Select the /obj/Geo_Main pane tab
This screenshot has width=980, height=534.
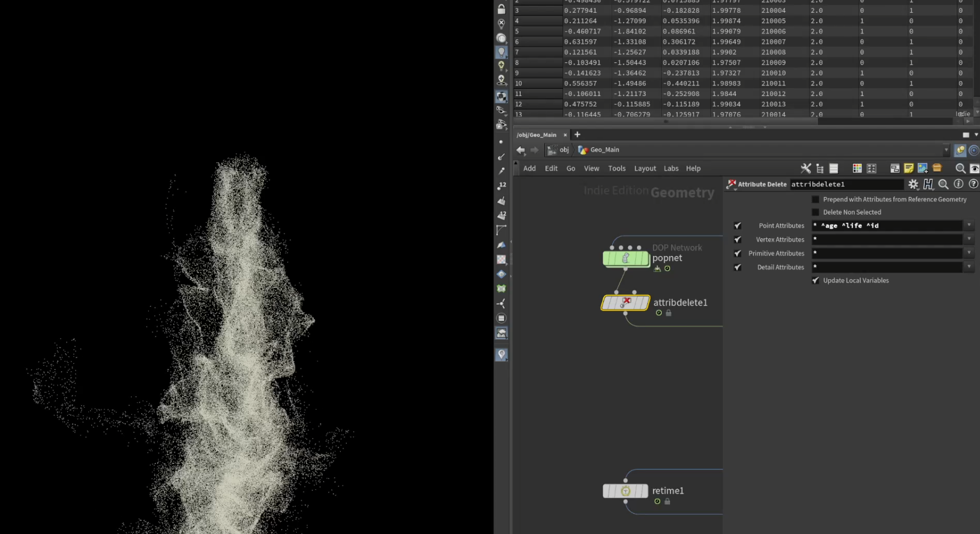click(537, 135)
